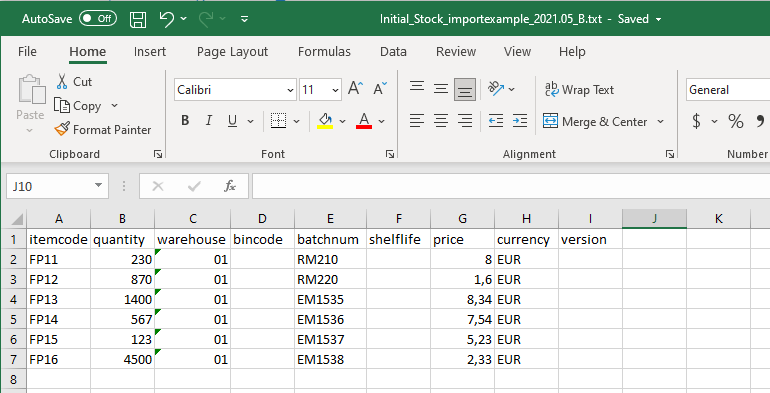The height and width of the screenshot is (393, 770).
Task: Toggle Italic formatting
Action: 209,120
